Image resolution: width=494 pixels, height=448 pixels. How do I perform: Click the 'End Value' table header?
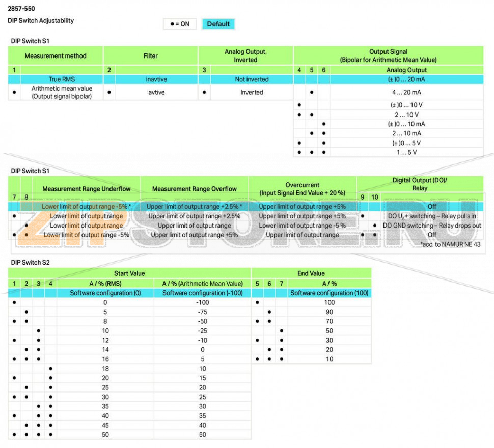coord(311,273)
